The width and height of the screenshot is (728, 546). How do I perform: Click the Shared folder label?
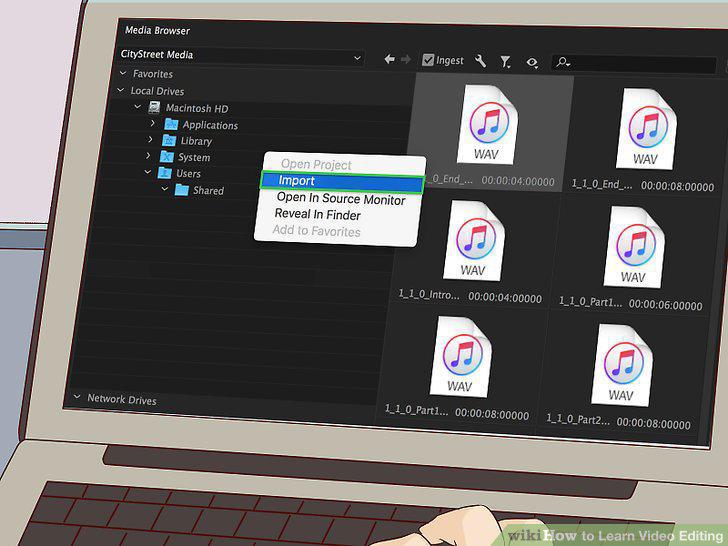[x=208, y=190]
